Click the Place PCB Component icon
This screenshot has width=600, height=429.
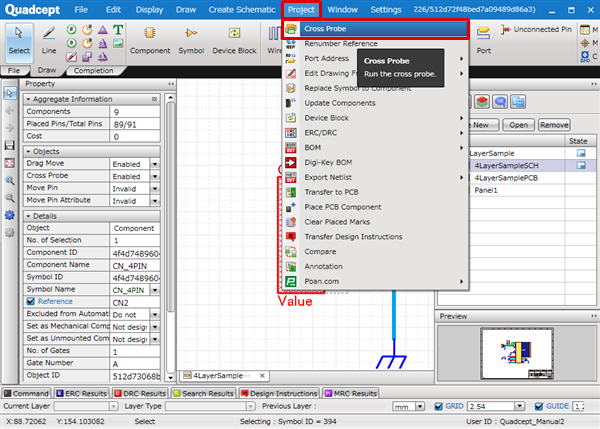(291, 207)
